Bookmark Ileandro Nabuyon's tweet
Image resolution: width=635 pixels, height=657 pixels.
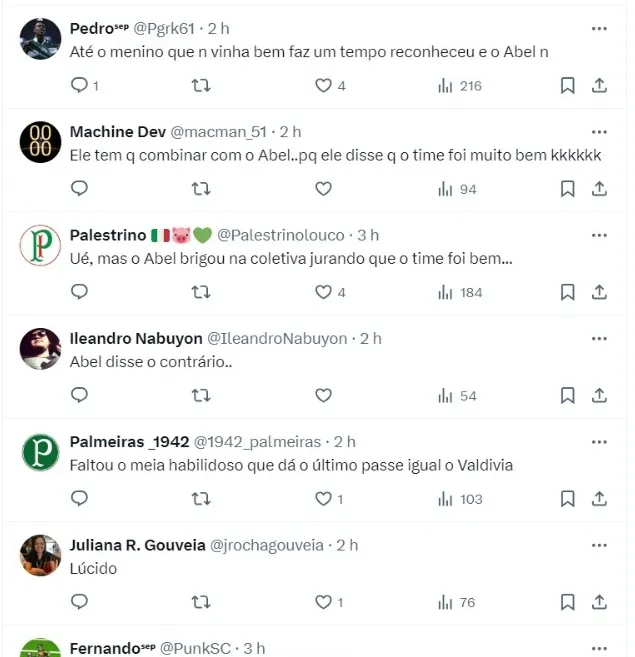tap(567, 396)
